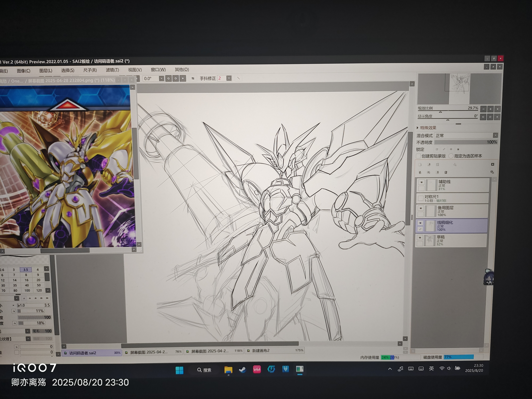This screenshot has height=399, width=532.
Task: Open the brush shape dropdown left of 笔毛
Action: coord(28,331)
